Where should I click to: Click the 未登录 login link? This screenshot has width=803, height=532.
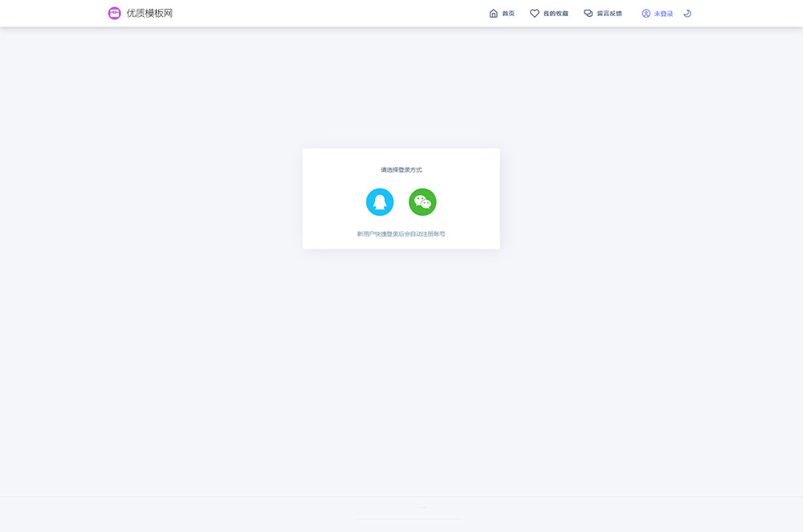click(664, 14)
